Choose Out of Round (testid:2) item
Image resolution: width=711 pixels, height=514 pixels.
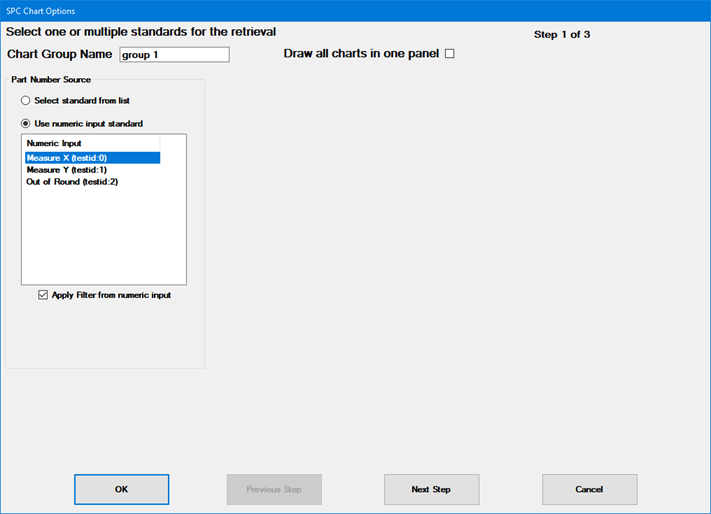tap(72, 182)
